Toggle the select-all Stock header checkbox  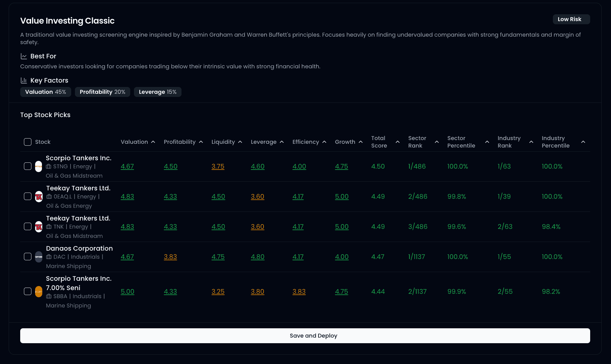pos(28,142)
